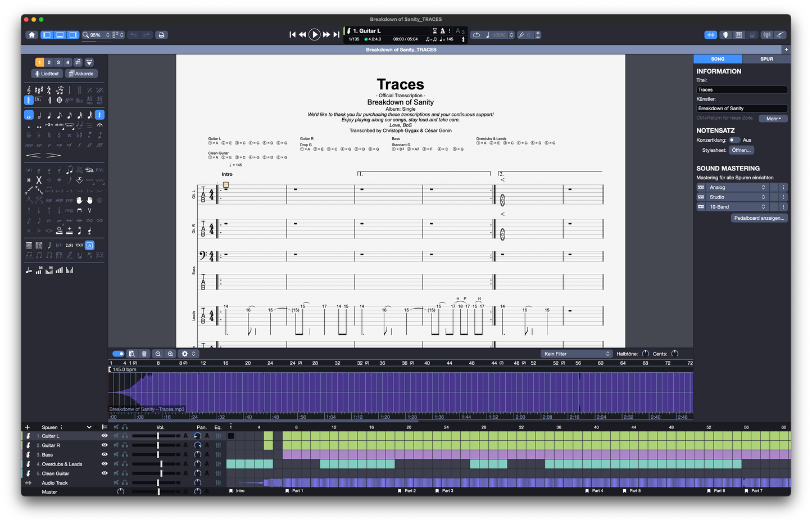Open the Analog mastering preset dropdown

737,187
